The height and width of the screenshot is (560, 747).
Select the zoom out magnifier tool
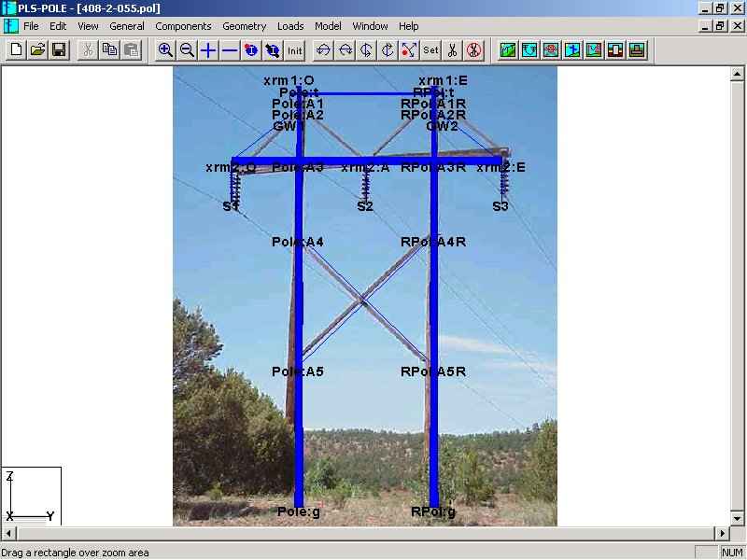pos(188,50)
